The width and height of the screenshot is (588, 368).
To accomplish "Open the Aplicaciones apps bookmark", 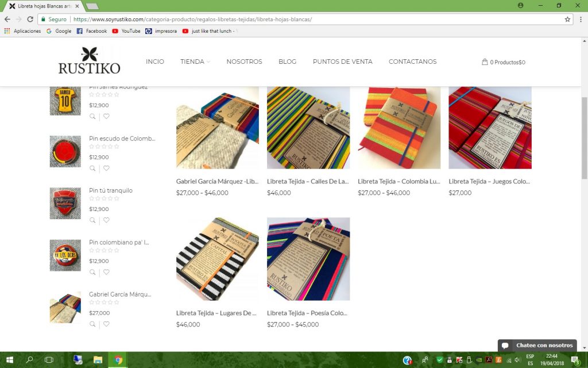I will pos(22,31).
